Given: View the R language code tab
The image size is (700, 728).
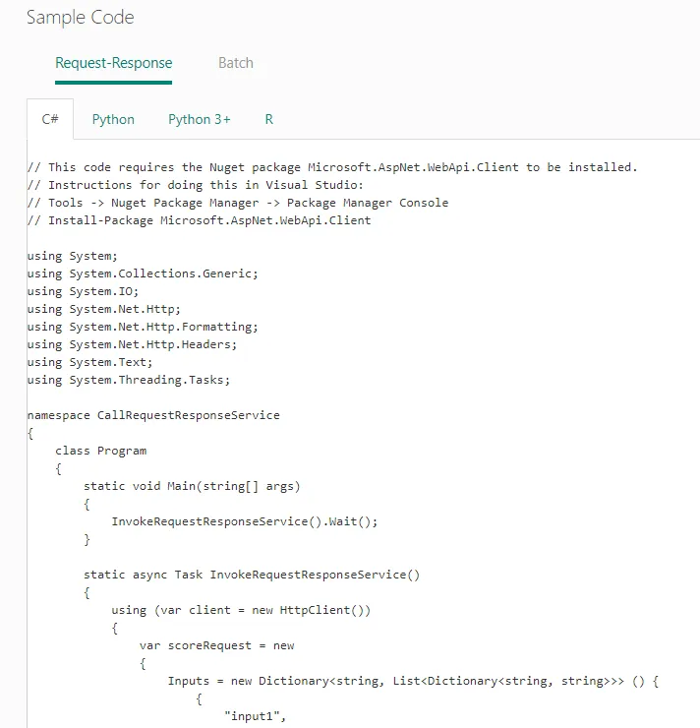Looking at the screenshot, I should click(269, 119).
